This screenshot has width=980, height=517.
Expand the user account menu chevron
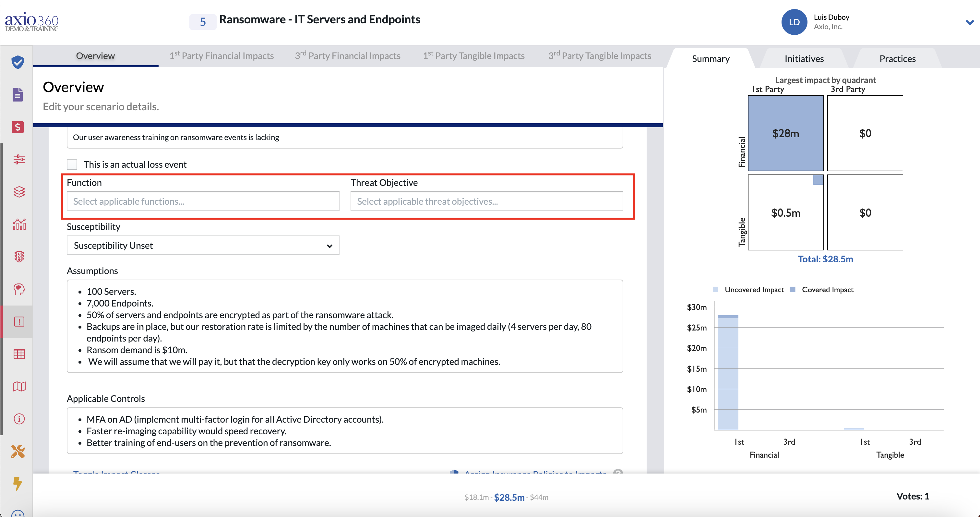pyautogui.click(x=970, y=22)
